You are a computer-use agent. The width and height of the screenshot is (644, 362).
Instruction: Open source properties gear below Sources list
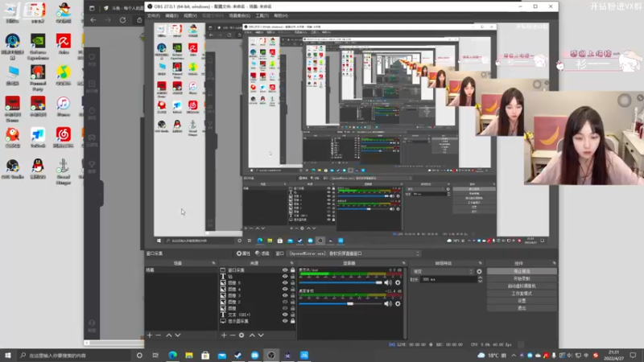pyautogui.click(x=242, y=335)
